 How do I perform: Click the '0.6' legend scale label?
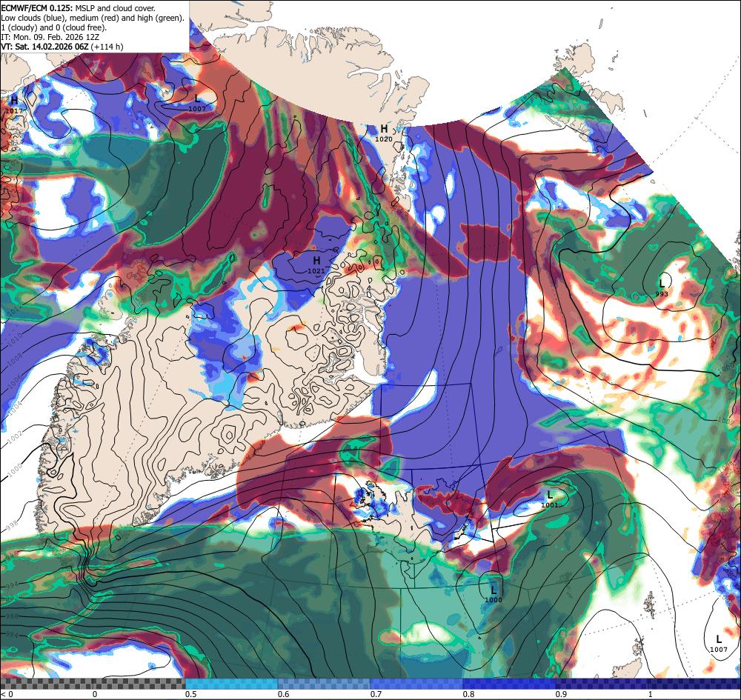(284, 694)
